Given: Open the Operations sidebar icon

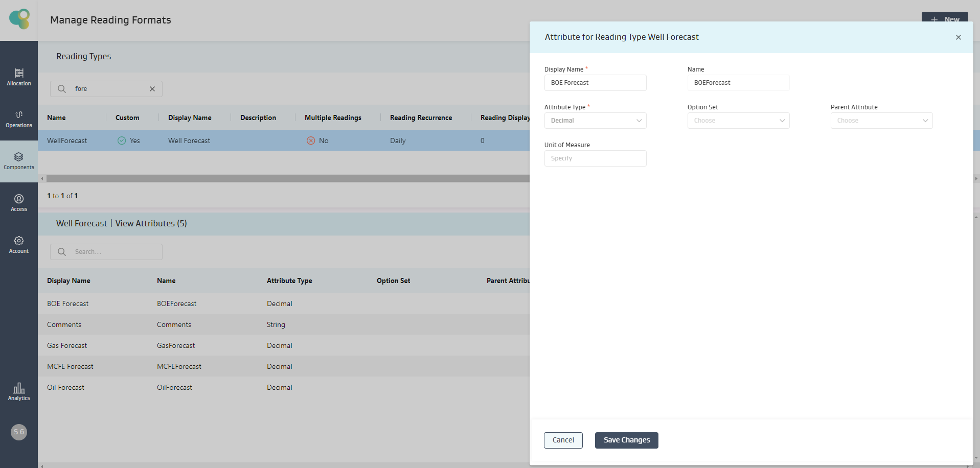Looking at the screenshot, I should pyautogui.click(x=19, y=119).
